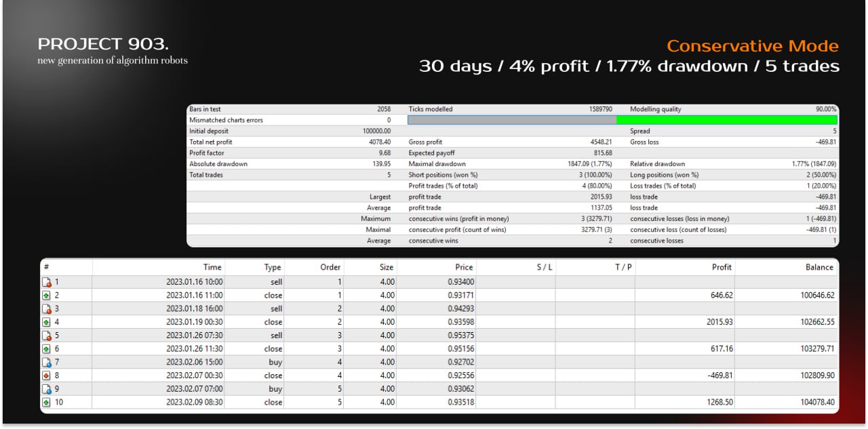Click the sell order icon in row 3
868x429 pixels.
pos(47,309)
